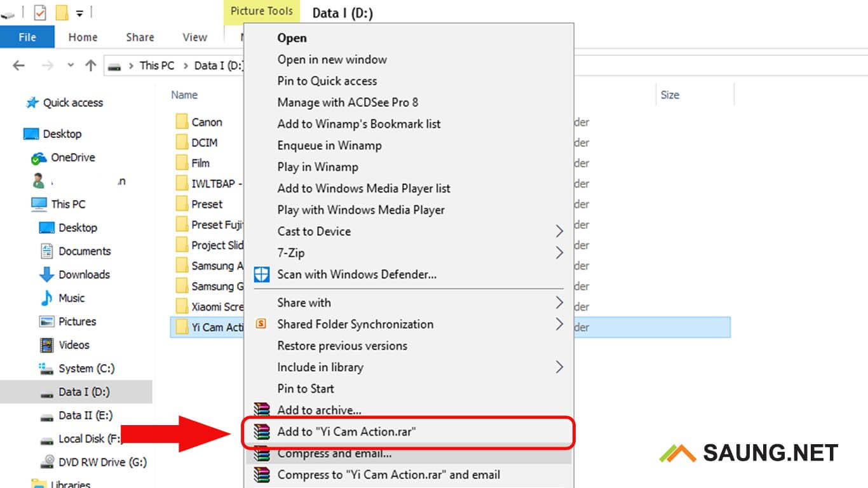
Task: Choose Restore previous versions
Action: point(342,346)
